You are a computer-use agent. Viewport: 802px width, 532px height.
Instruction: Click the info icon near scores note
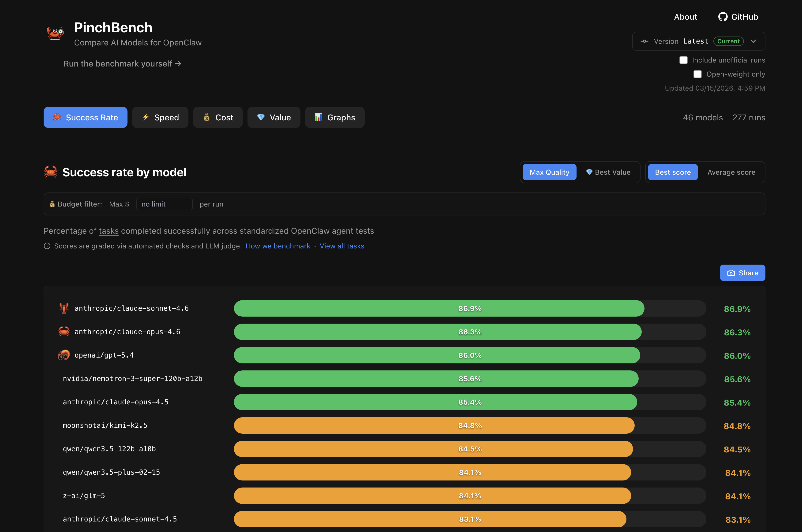[x=47, y=246]
